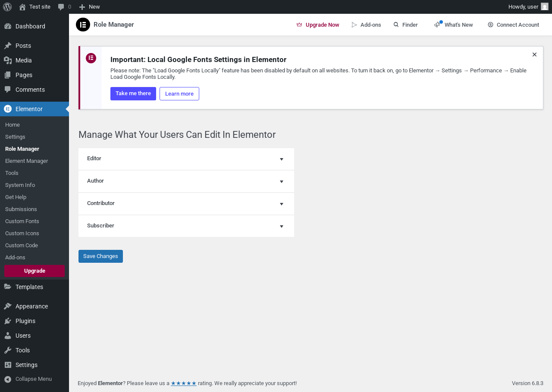Click the WordPress logo icon
The width and height of the screenshot is (552, 392).
pos(7,7)
